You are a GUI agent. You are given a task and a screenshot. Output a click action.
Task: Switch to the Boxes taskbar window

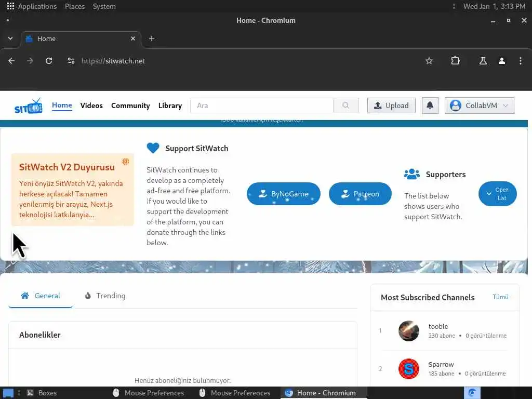(x=42, y=393)
